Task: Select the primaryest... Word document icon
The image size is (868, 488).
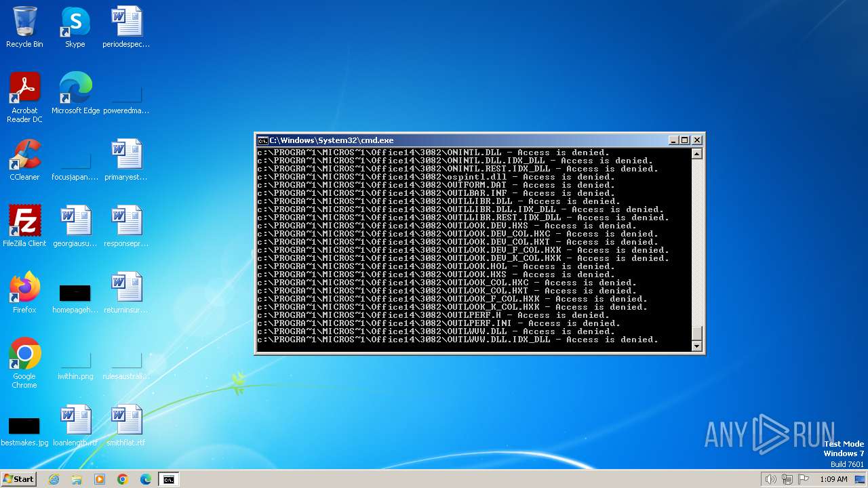Action: point(126,160)
